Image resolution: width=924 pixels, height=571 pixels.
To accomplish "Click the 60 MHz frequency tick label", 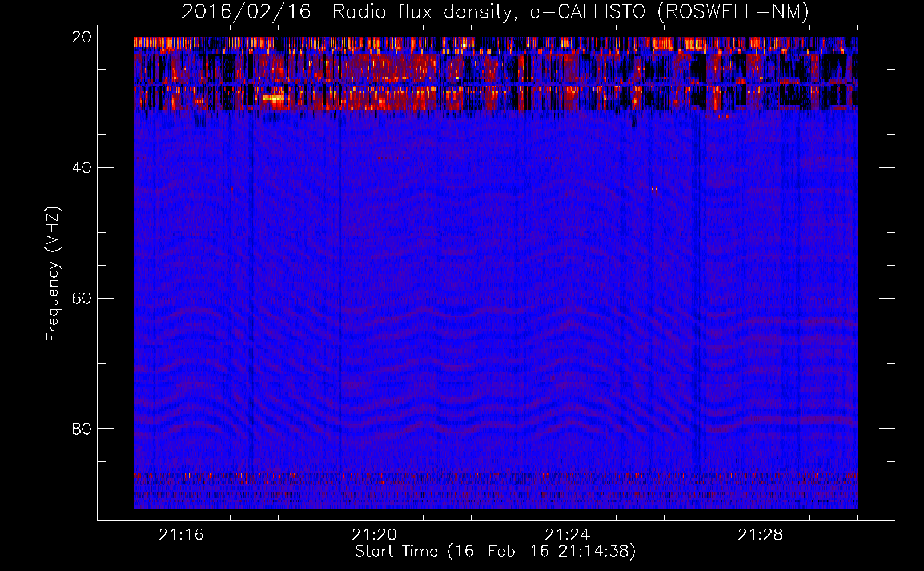I will pyautogui.click(x=82, y=298).
